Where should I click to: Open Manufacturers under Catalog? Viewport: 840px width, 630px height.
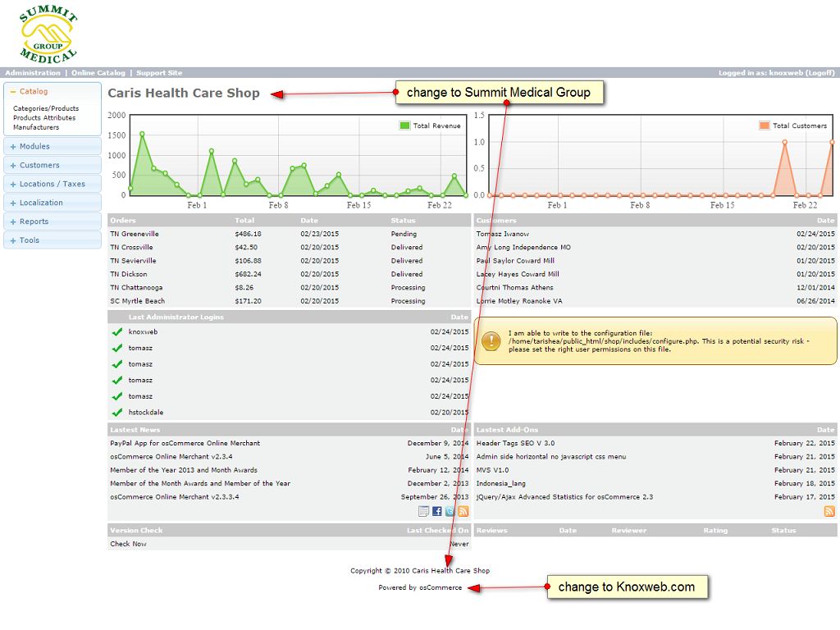[36, 127]
